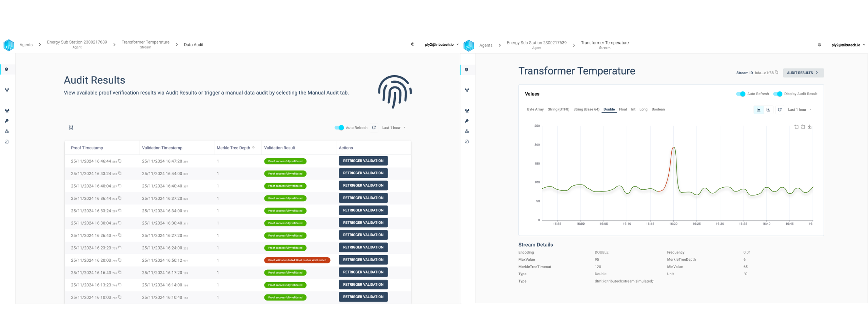Toggle Auto Refresh on Audit Results page
Image resolution: width=868 pixels, height=328 pixels.
(x=339, y=128)
